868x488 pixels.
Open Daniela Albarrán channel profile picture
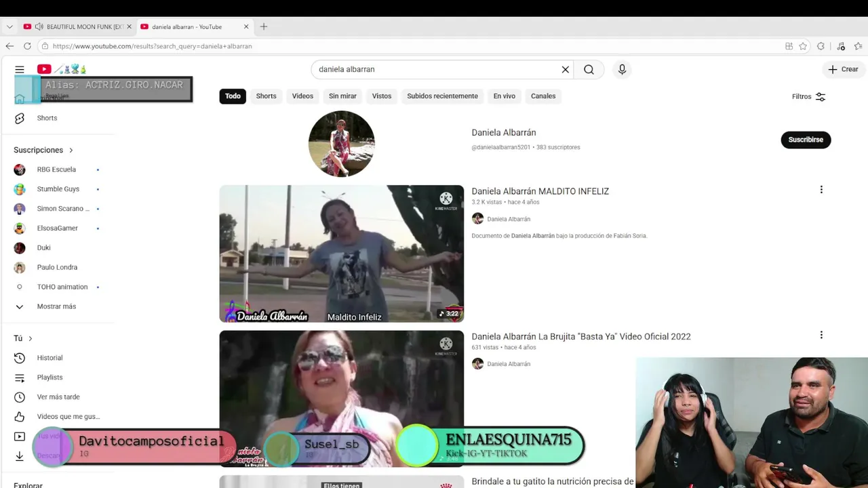(341, 144)
